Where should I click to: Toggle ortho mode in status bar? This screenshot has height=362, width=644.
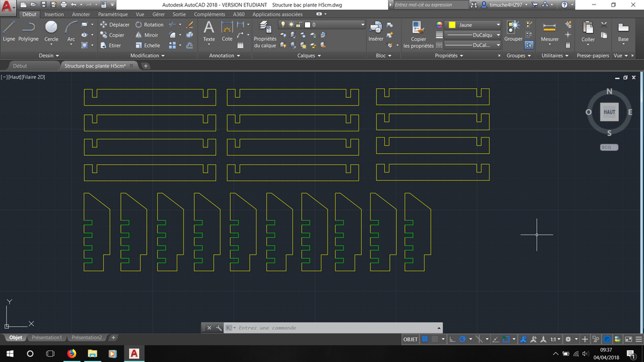pos(451,339)
